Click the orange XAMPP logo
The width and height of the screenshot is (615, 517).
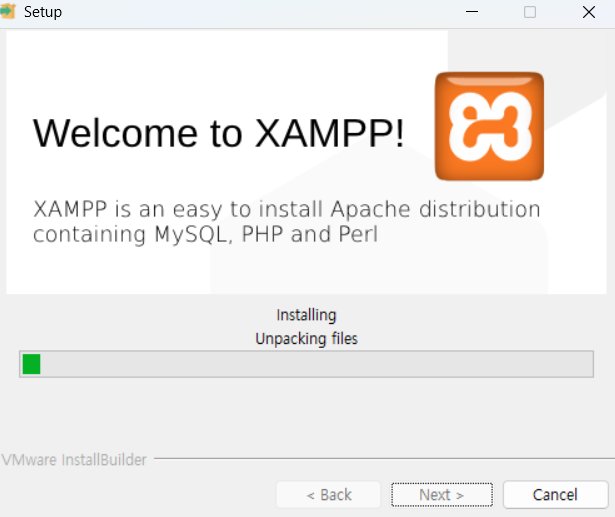tap(489, 126)
